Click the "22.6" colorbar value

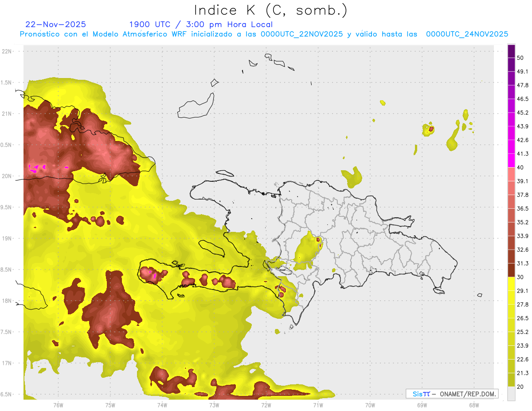pyautogui.click(x=523, y=360)
